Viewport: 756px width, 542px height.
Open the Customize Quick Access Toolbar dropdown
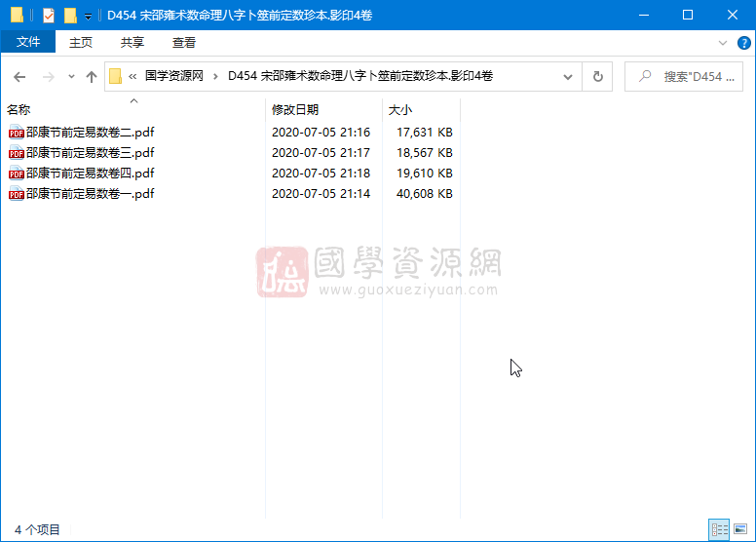pos(88,17)
